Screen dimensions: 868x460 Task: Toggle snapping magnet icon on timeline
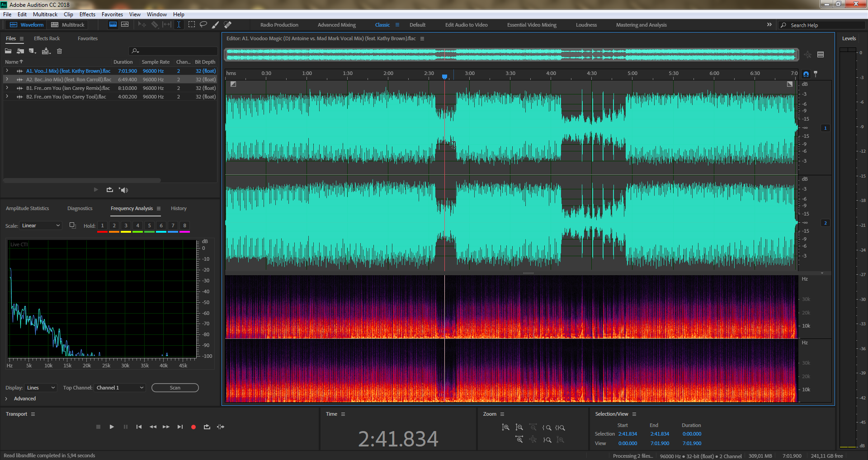point(806,74)
